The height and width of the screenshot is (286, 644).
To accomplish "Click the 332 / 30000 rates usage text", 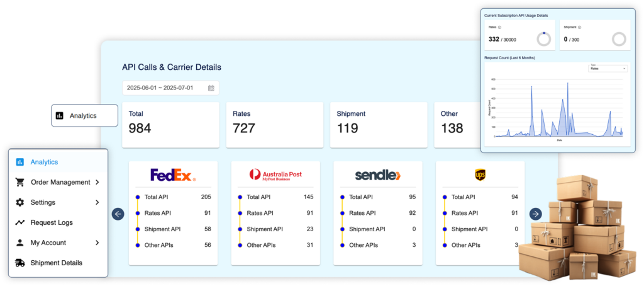I will (x=502, y=40).
